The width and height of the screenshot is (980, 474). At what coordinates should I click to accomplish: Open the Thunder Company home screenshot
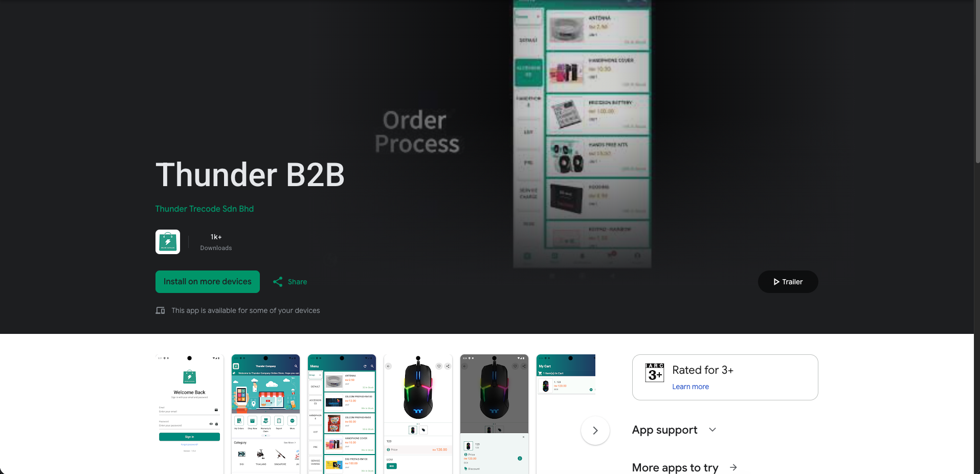click(x=266, y=414)
